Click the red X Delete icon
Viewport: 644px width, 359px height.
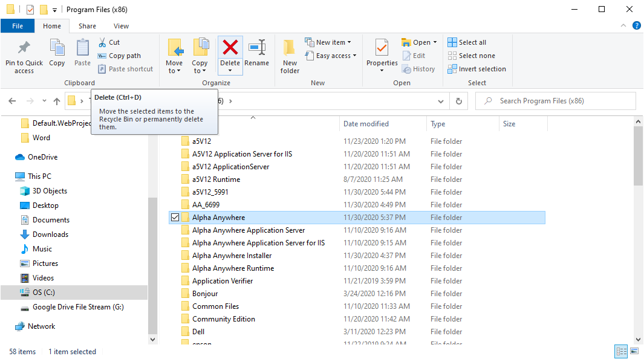230,47
